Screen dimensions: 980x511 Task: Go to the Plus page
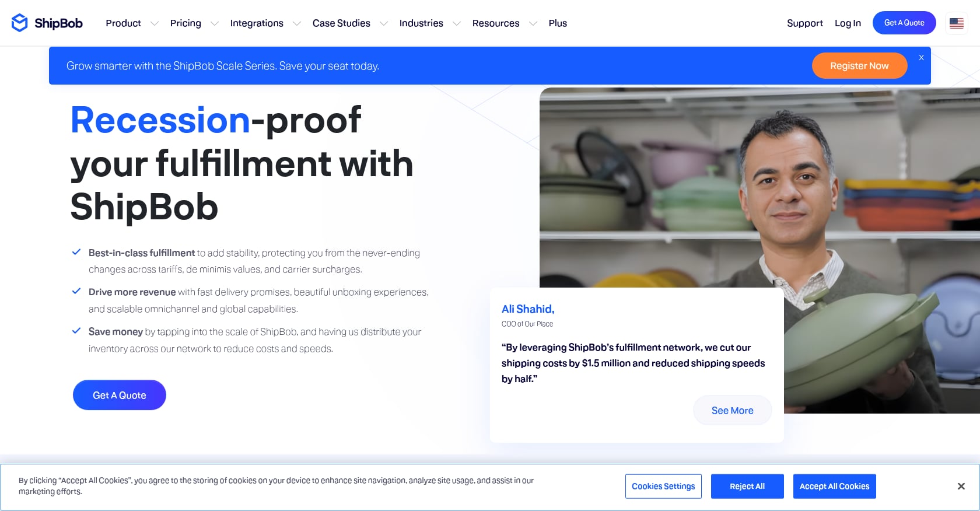click(558, 23)
